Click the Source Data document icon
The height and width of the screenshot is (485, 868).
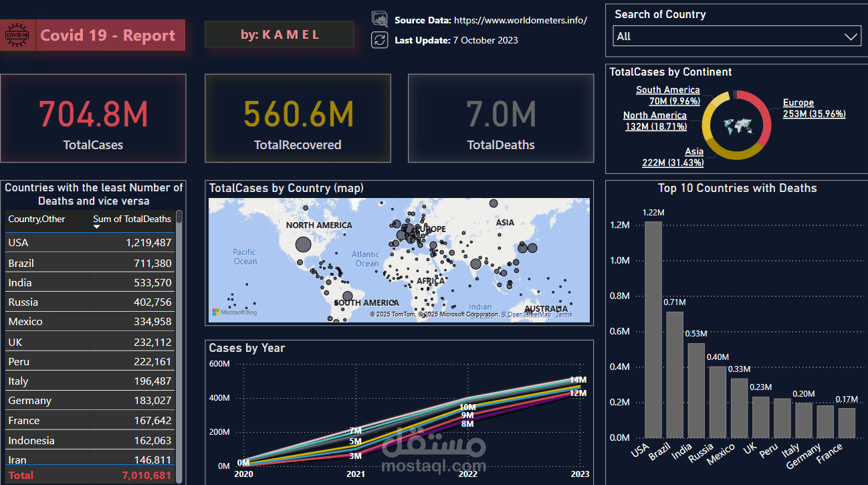pos(380,19)
